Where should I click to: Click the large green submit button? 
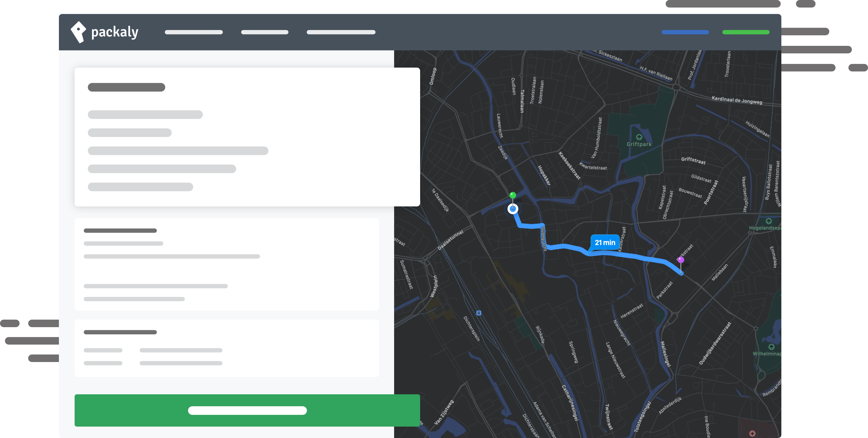click(247, 410)
